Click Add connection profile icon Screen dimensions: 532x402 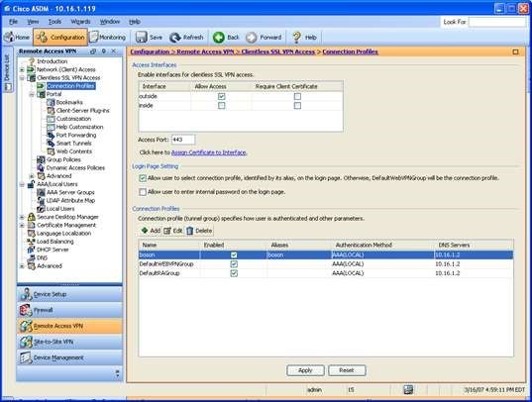click(x=145, y=231)
